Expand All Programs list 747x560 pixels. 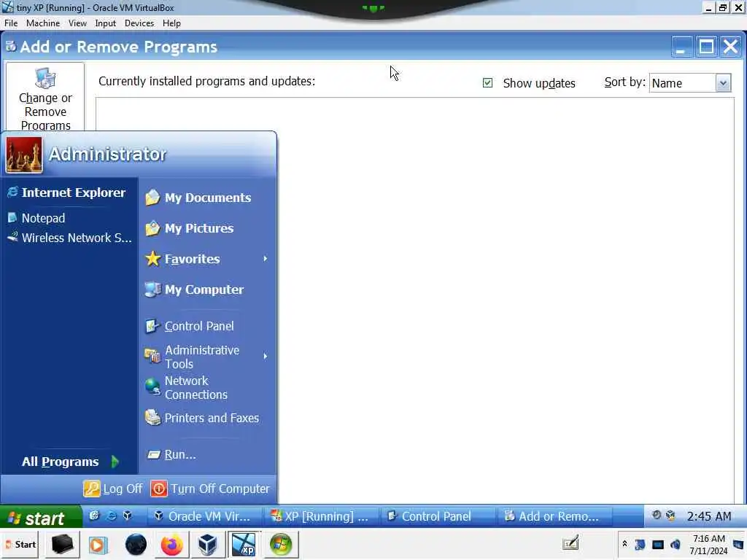pyautogui.click(x=69, y=462)
